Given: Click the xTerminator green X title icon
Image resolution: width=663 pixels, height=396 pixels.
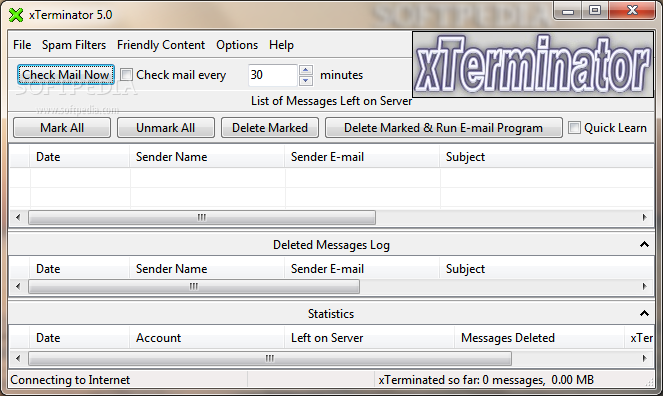Looking at the screenshot, I should [x=16, y=15].
